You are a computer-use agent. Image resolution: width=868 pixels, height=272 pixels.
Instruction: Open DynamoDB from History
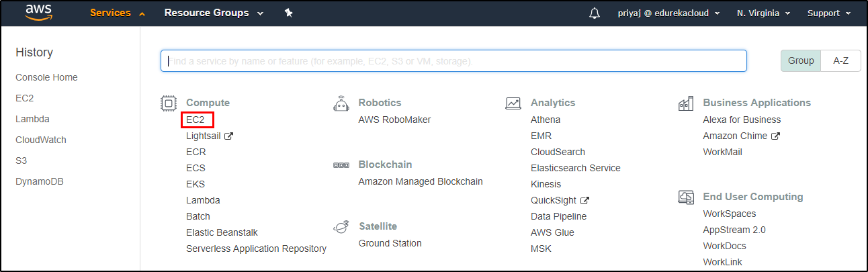(39, 181)
